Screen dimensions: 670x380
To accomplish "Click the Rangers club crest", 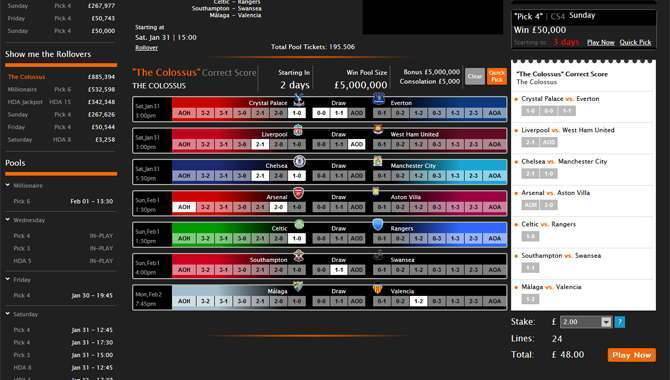I will pyautogui.click(x=378, y=224).
